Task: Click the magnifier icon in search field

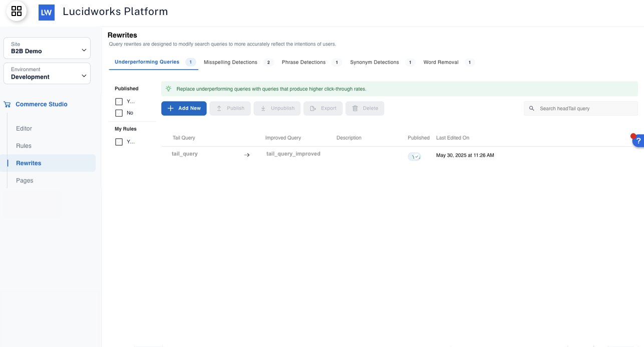Action: coord(532,109)
